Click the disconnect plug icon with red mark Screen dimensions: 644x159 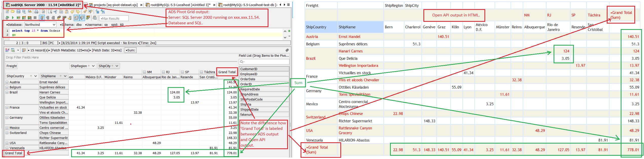point(64,18)
